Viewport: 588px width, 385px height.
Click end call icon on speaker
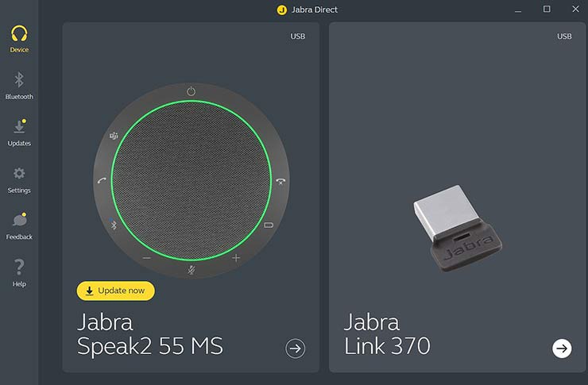(x=280, y=181)
